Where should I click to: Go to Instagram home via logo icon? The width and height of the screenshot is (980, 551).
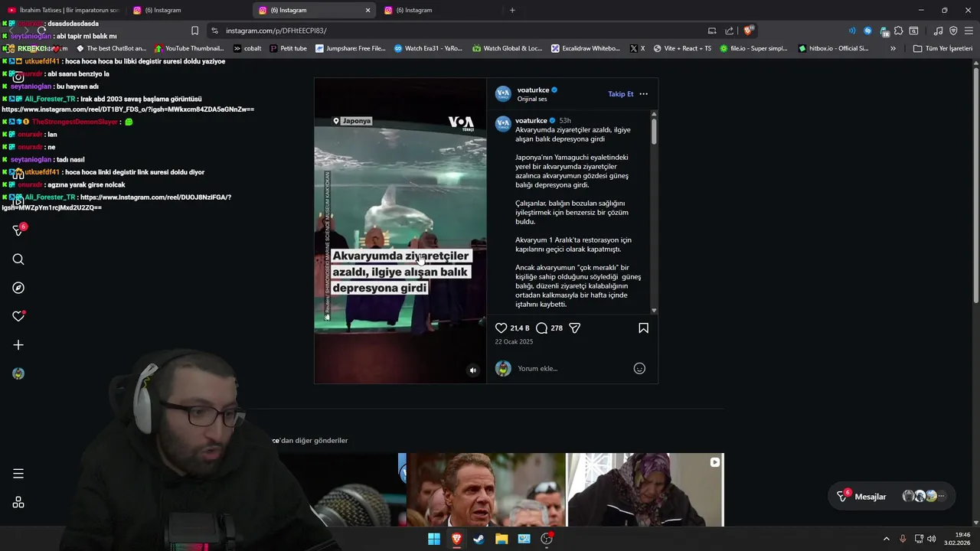[18, 77]
